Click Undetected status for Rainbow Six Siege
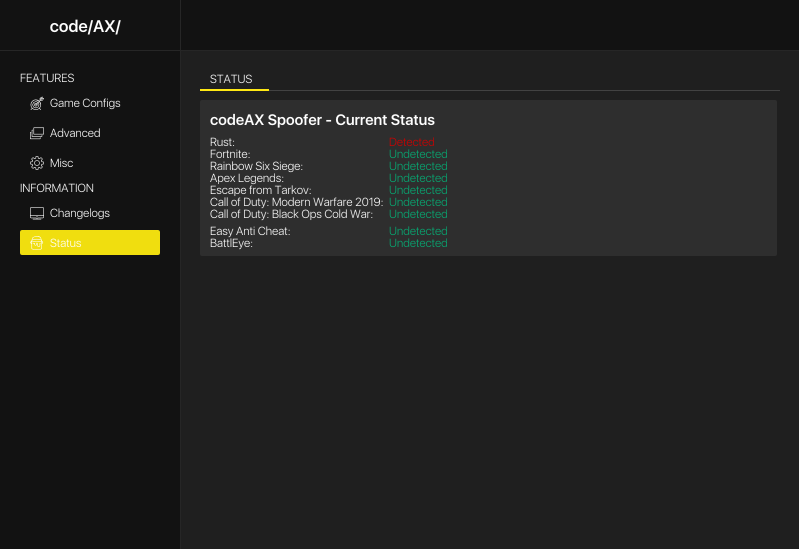799x549 pixels. 418,166
